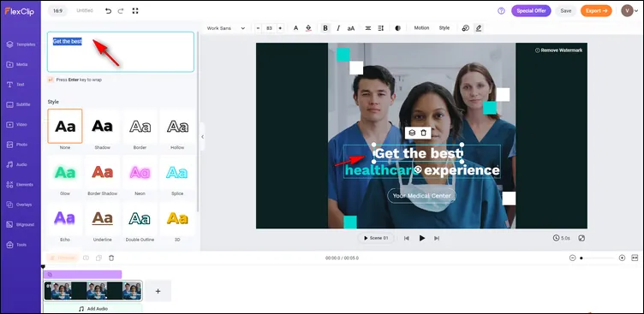Click the undo arrow
This screenshot has height=314, width=644.
click(108, 11)
